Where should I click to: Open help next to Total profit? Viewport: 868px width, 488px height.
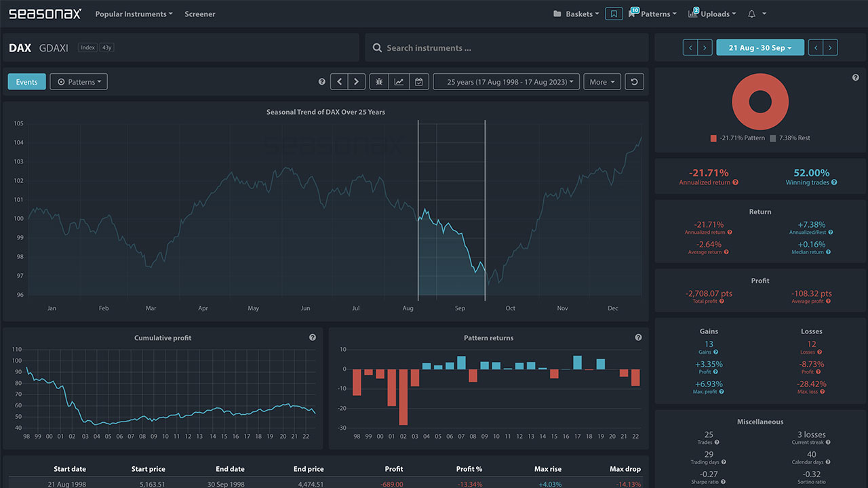click(x=722, y=301)
